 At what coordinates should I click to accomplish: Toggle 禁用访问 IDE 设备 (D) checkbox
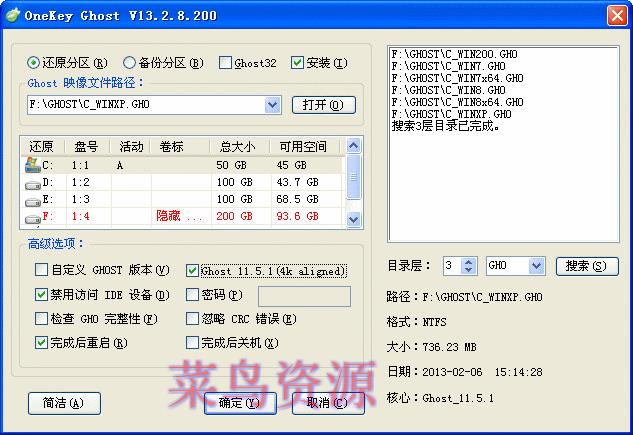[41, 295]
